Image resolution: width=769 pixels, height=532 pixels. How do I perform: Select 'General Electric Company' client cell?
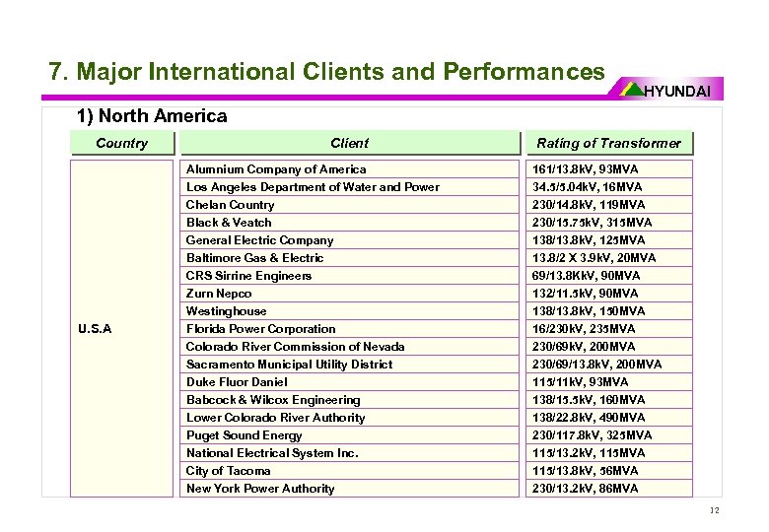click(349, 239)
